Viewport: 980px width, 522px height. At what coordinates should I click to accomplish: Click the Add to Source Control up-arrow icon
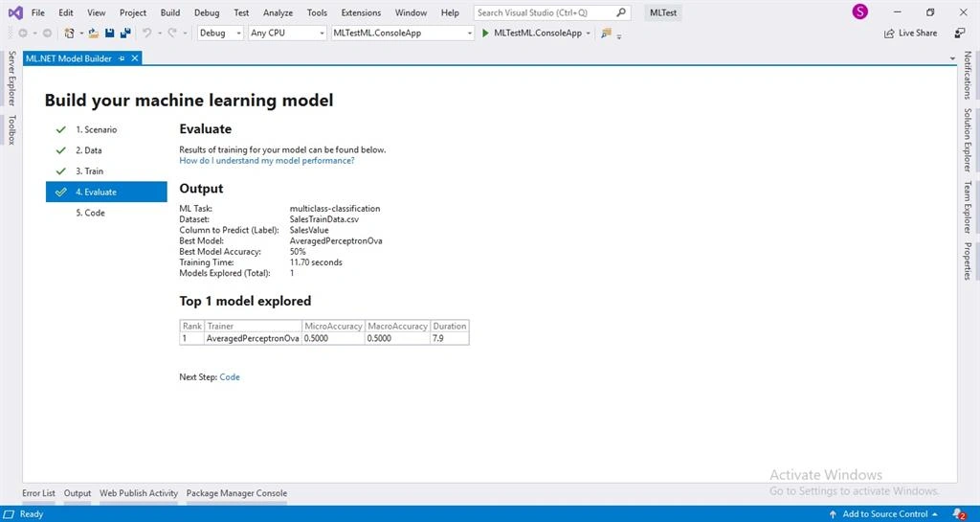[x=833, y=514]
